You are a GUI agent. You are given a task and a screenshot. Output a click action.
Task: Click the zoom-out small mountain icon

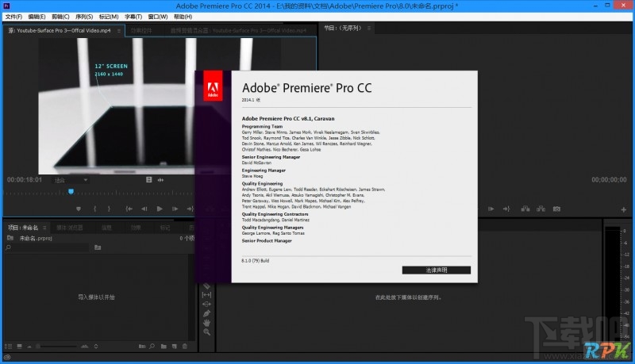pyautogui.click(x=29, y=347)
